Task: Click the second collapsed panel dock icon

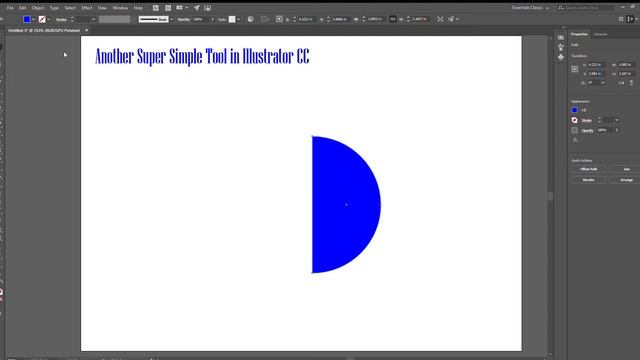Action: [561, 47]
